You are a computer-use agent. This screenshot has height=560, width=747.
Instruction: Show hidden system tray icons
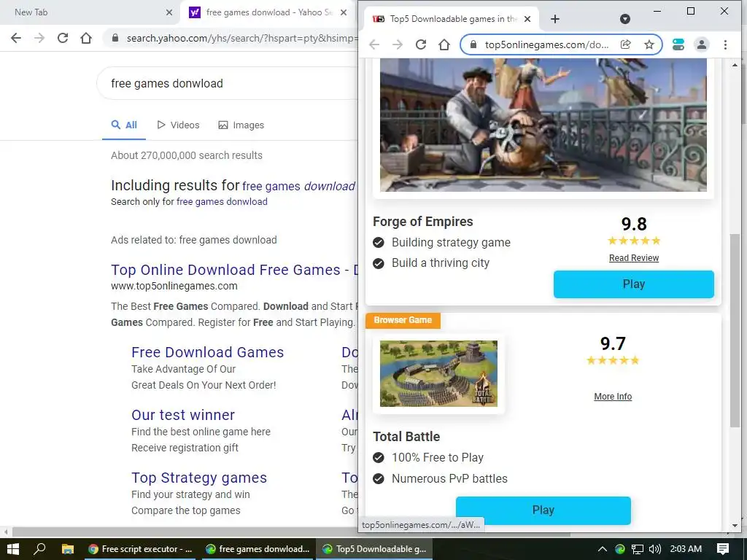(x=602, y=549)
